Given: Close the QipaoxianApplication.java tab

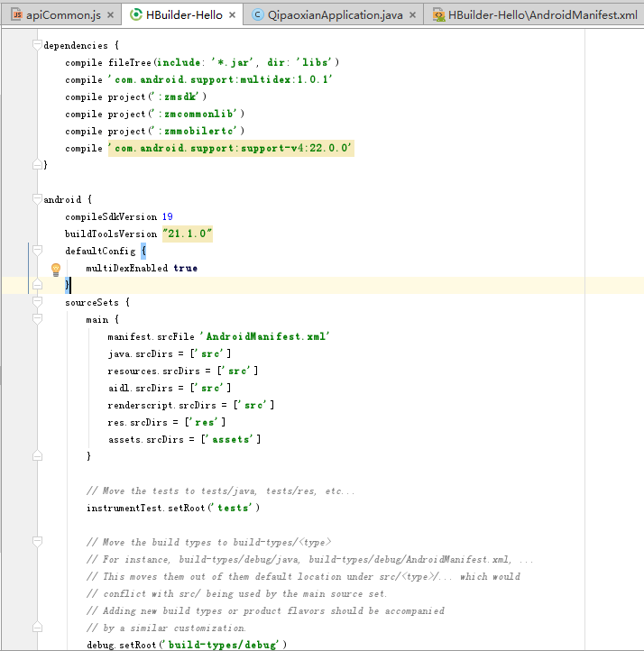Looking at the screenshot, I should point(414,16).
